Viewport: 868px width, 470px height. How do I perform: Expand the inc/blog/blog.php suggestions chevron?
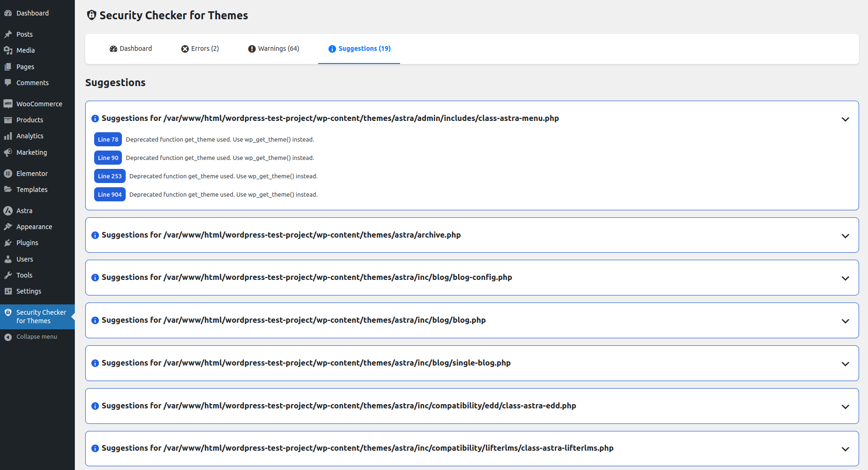click(x=845, y=321)
